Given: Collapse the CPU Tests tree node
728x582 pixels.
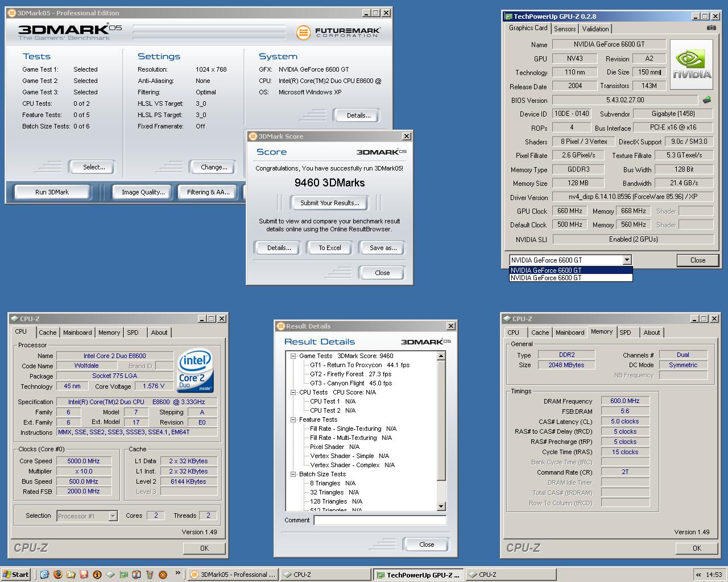Looking at the screenshot, I should click(293, 392).
